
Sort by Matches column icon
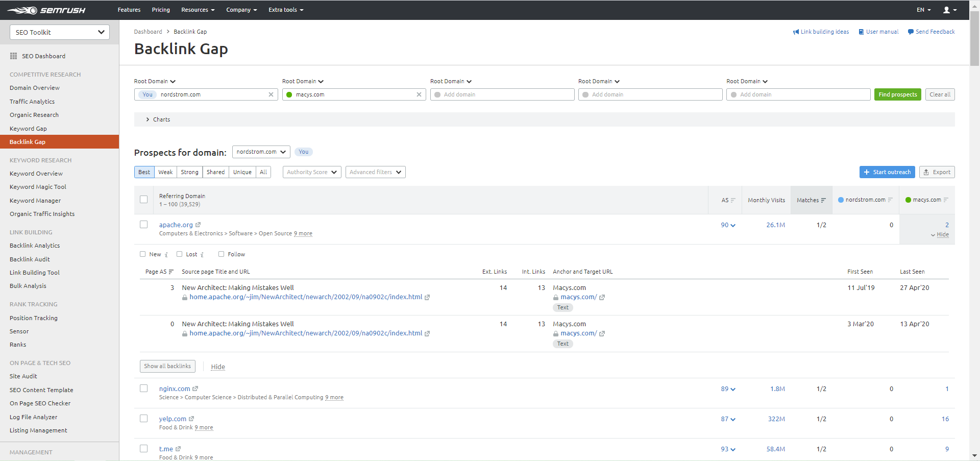click(823, 200)
